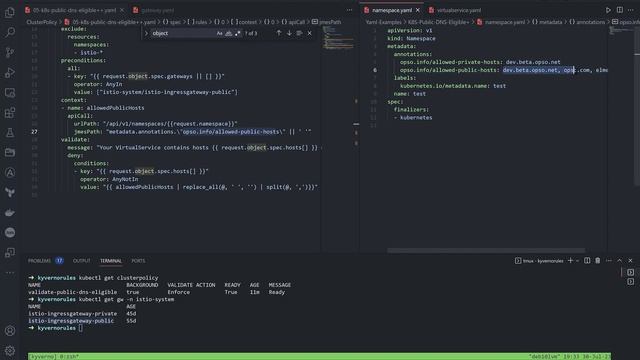Viewport: 640px width, 360px height.
Task: Open context breadcrumb in left editor
Action: tap(244, 22)
